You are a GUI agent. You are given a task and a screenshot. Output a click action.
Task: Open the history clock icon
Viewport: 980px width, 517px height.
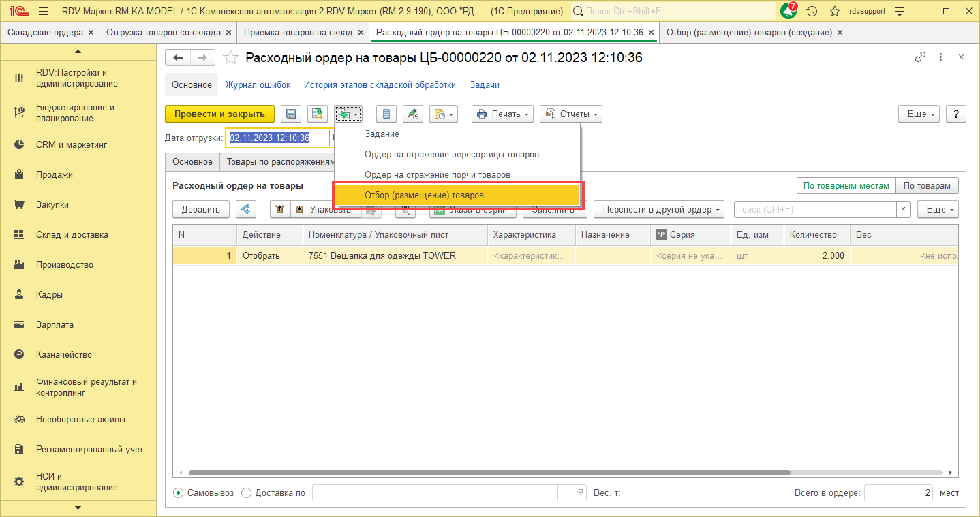[x=812, y=12]
